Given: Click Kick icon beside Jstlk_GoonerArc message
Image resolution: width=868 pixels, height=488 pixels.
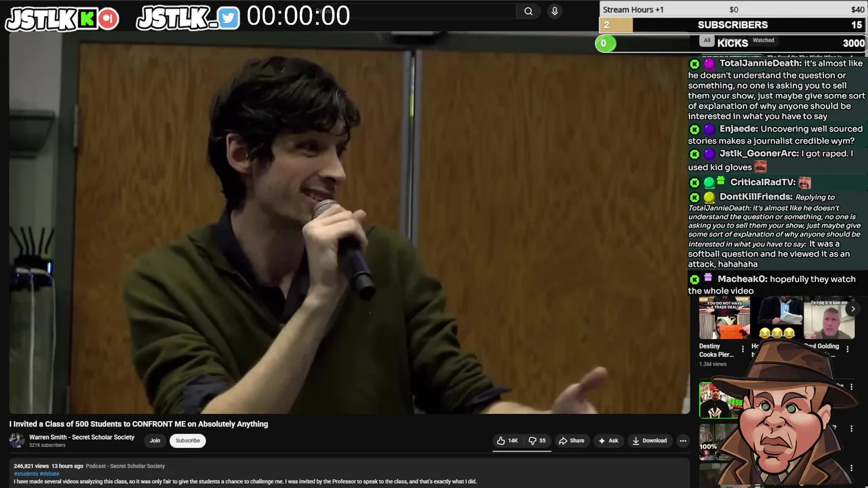Looking at the screenshot, I should coord(694,155).
